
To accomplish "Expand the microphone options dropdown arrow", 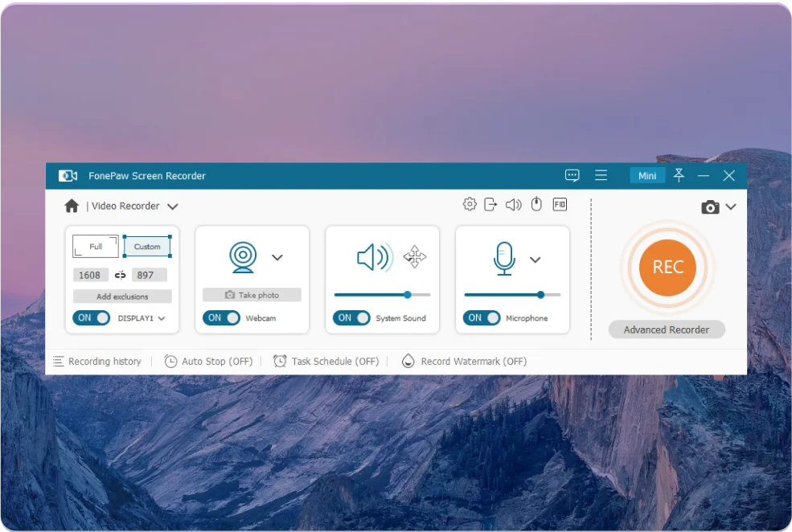I will (536, 260).
